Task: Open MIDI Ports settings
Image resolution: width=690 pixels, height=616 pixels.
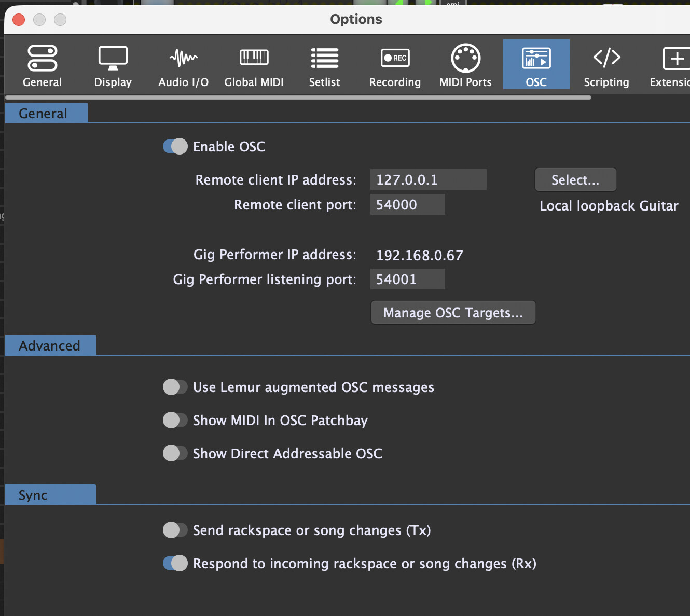Action: 465,65
